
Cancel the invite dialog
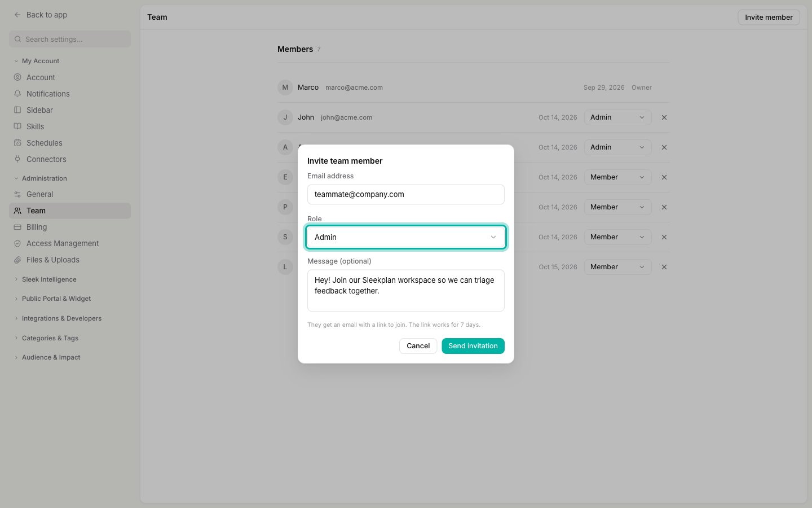pyautogui.click(x=418, y=346)
